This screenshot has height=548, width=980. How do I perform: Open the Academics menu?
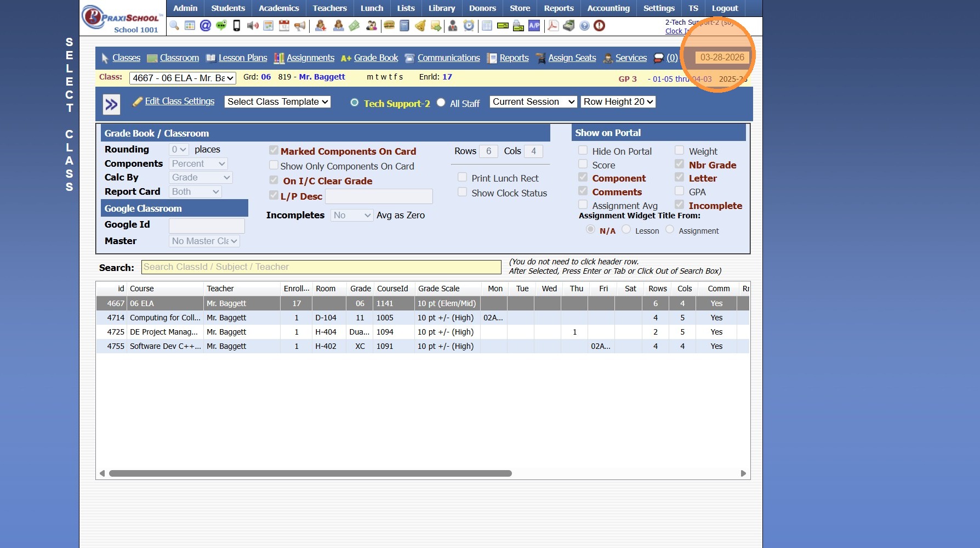[278, 8]
